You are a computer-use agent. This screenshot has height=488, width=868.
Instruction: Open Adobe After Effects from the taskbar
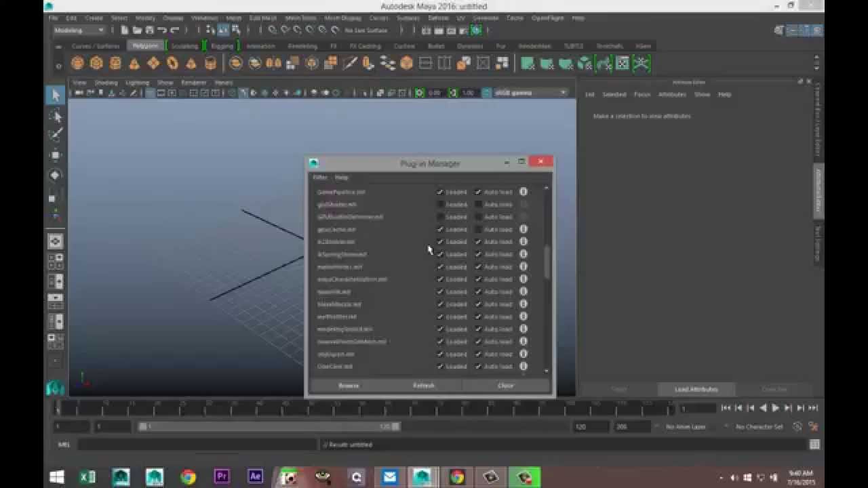[255, 476]
